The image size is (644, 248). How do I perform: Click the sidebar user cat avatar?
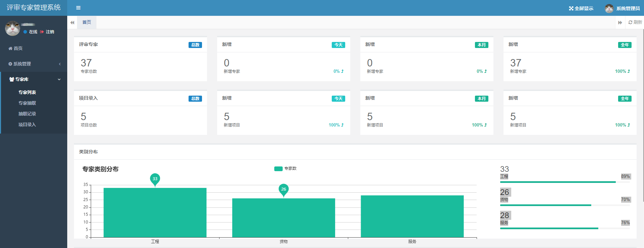click(x=12, y=28)
